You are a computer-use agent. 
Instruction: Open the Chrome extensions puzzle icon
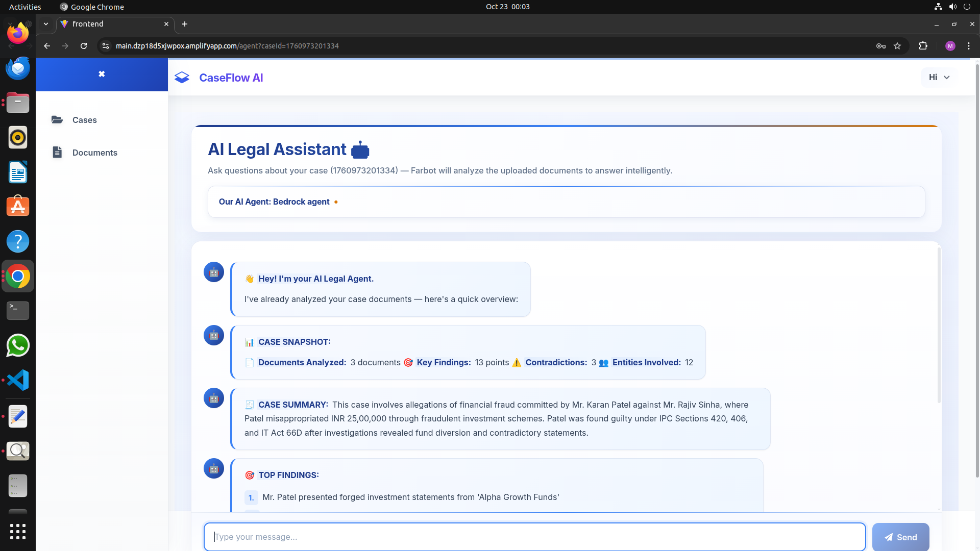tap(923, 46)
